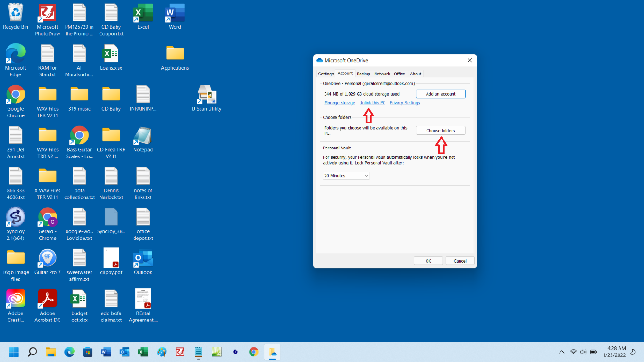Open File Explorer from the taskbar
Viewport: 644px width, 362px height.
click(x=51, y=352)
